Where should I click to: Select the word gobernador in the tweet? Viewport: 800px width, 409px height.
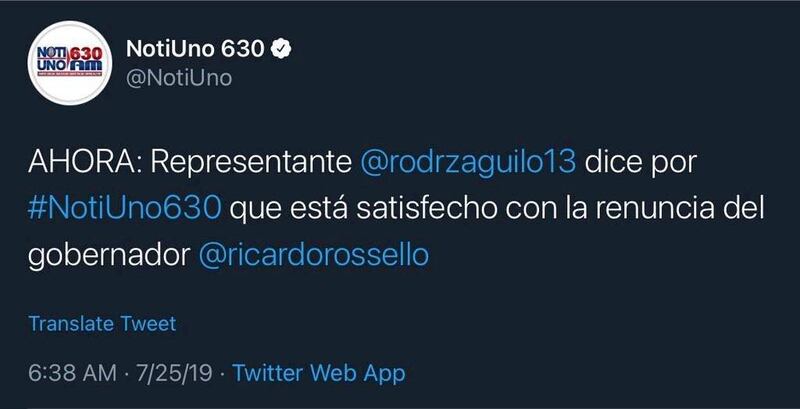(x=109, y=257)
